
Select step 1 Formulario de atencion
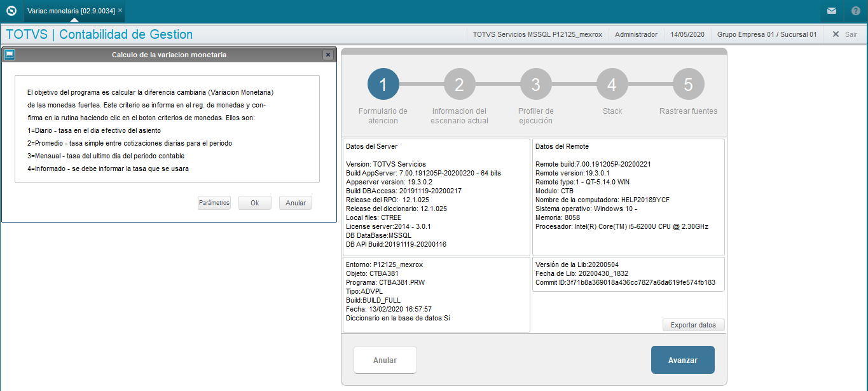383,84
